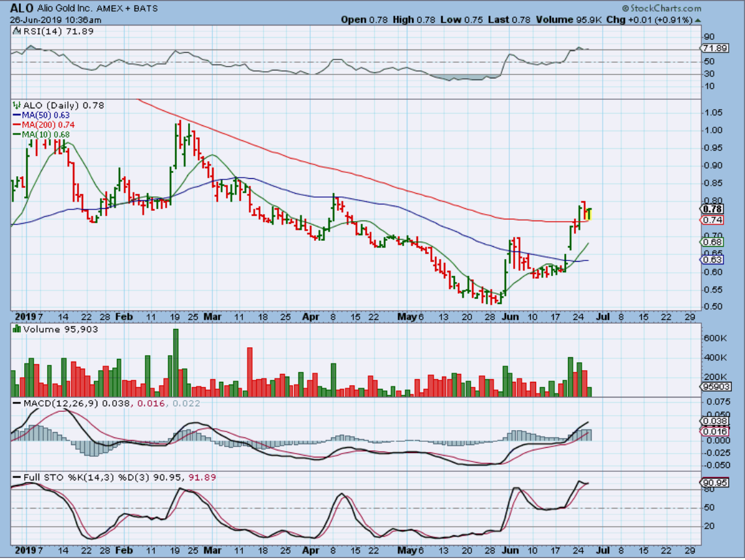This screenshot has height=560, width=745.
Task: Click the 0.90 level on the price axis
Action: tap(713, 165)
